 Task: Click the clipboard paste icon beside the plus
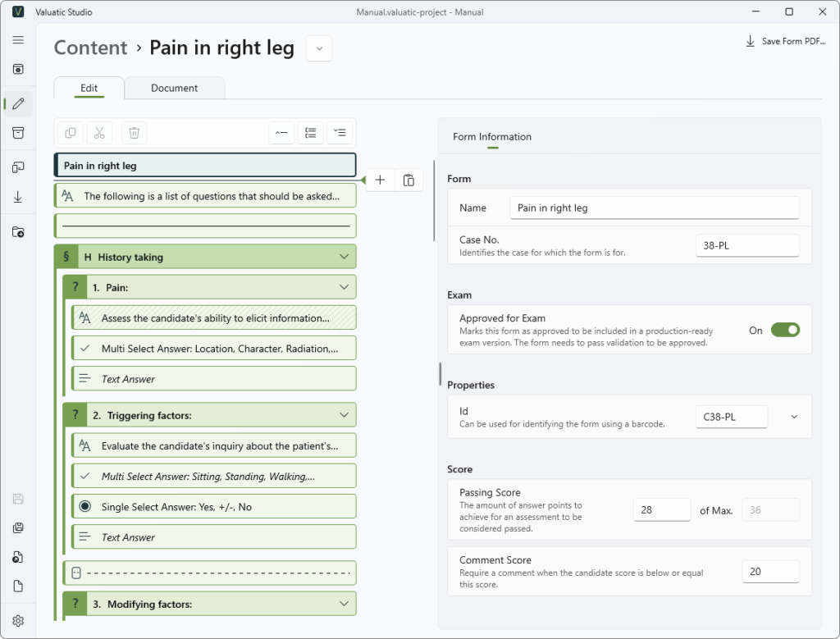409,180
